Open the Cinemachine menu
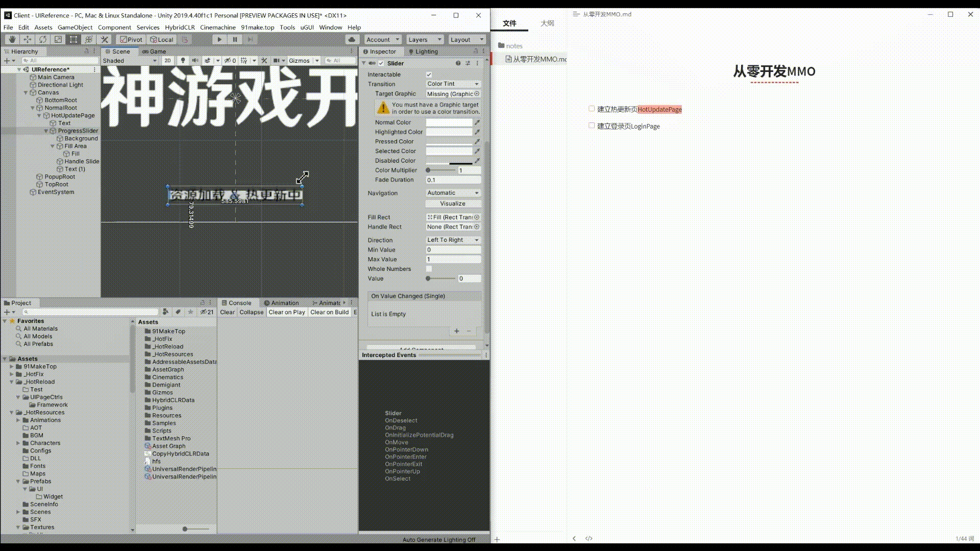Image resolution: width=980 pixels, height=551 pixels. pyautogui.click(x=217, y=28)
